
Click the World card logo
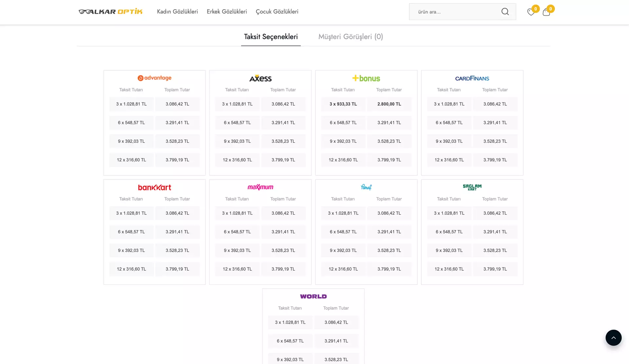tap(313, 296)
